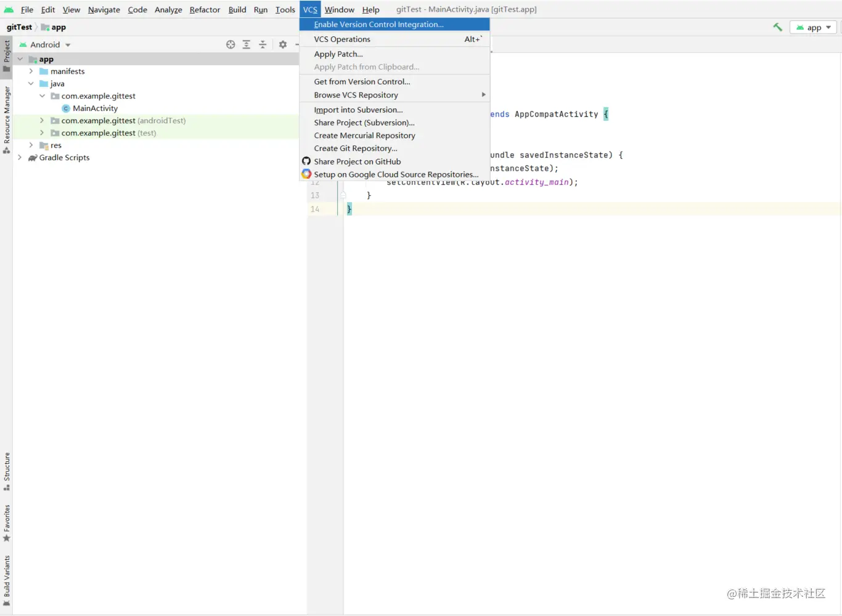842x616 pixels.
Task: Open the Window menu
Action: (x=340, y=10)
